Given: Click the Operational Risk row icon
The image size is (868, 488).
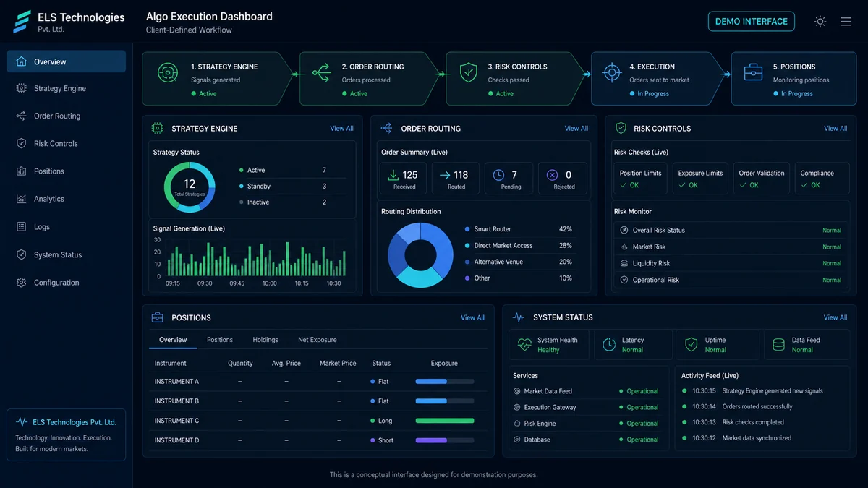Looking at the screenshot, I should pos(624,280).
